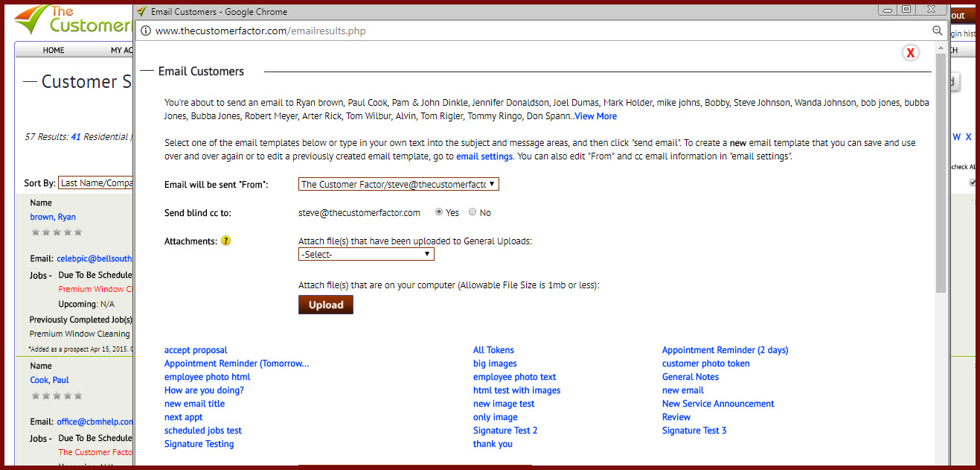
Task: Open the email settings link
Action: pos(484,156)
